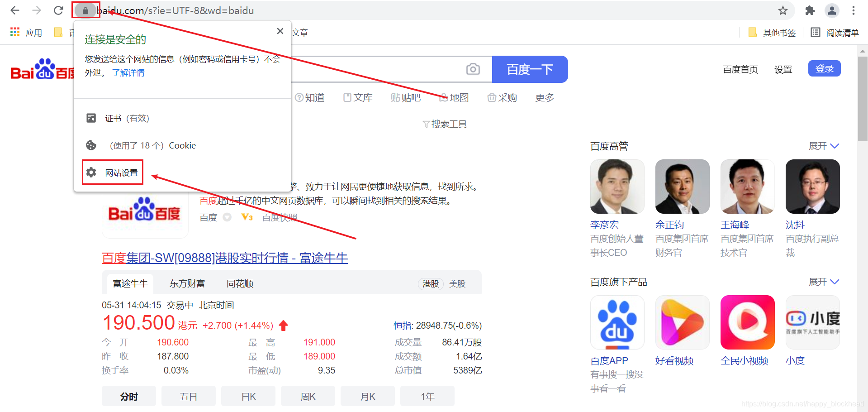Click the V3 credibility badge
The height and width of the screenshot is (412, 868).
point(247,217)
